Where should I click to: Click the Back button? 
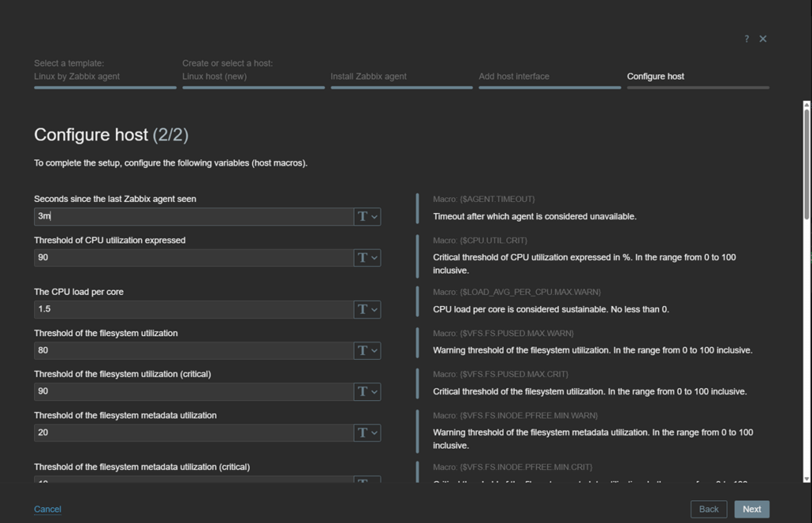(x=708, y=509)
